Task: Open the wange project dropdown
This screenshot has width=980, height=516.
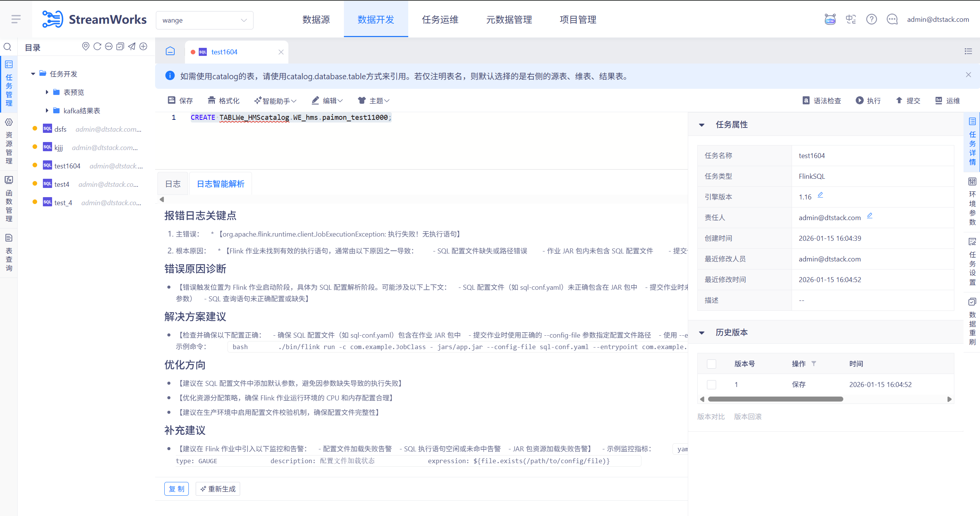Action: pos(205,20)
